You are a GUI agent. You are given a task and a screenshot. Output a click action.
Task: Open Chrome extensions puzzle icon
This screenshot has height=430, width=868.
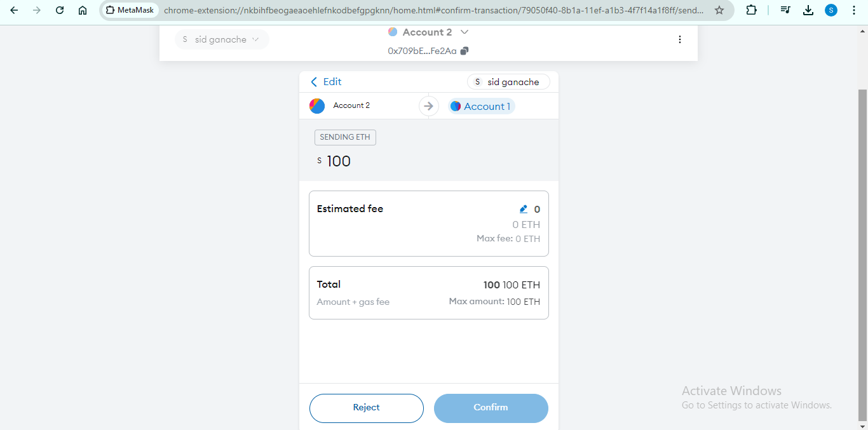751,10
